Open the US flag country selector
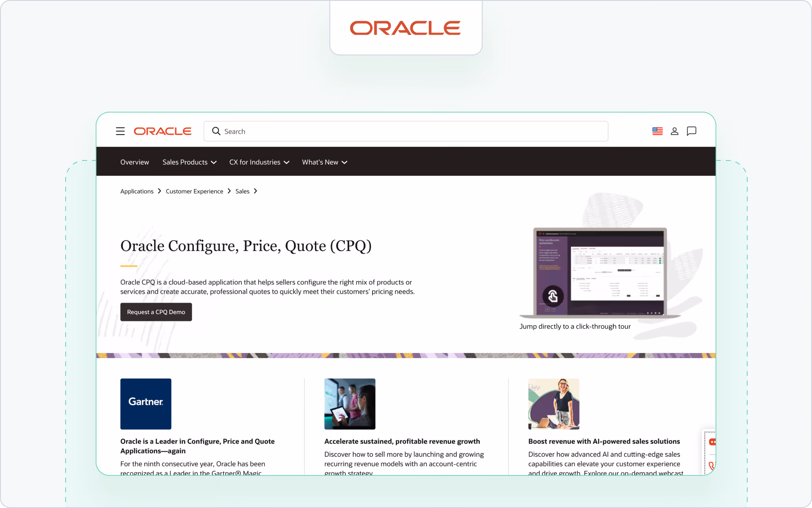The image size is (812, 508). [x=657, y=131]
